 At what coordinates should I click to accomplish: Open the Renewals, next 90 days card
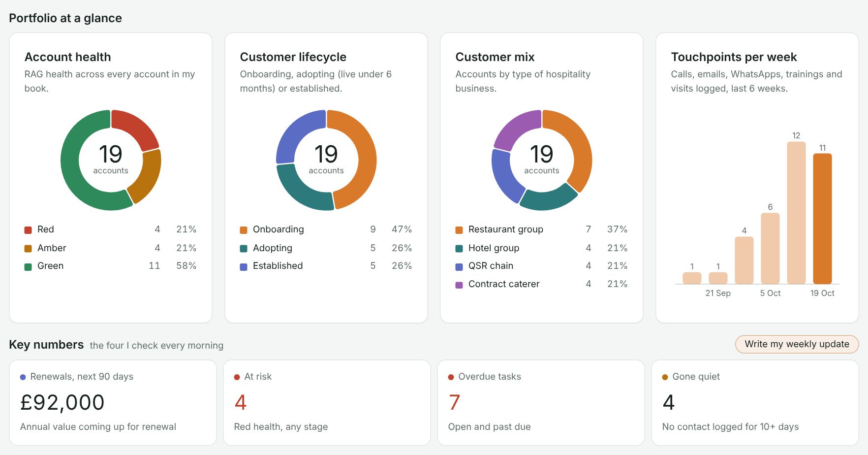(113, 403)
